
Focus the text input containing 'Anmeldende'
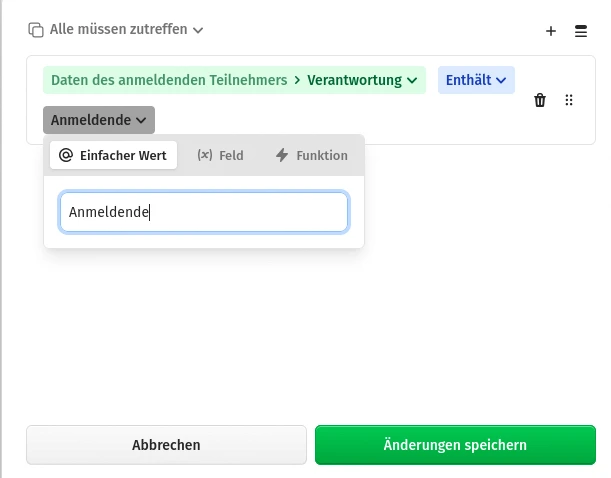204,212
